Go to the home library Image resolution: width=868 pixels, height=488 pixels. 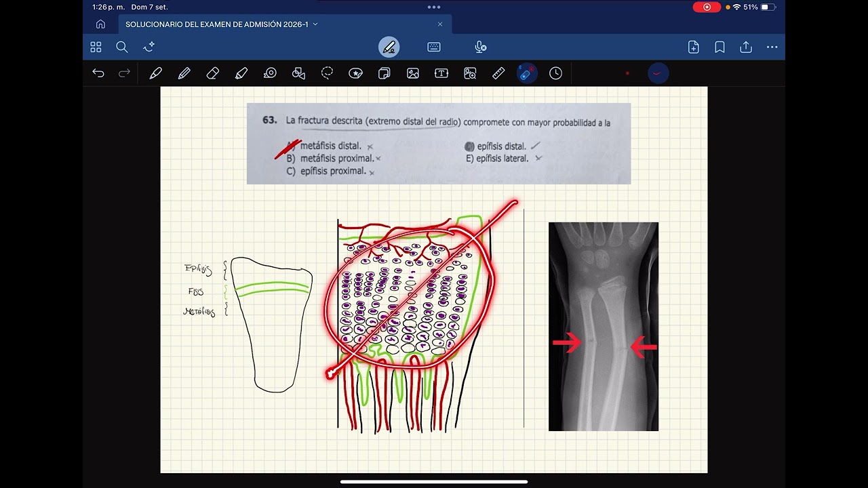pyautogui.click(x=100, y=24)
